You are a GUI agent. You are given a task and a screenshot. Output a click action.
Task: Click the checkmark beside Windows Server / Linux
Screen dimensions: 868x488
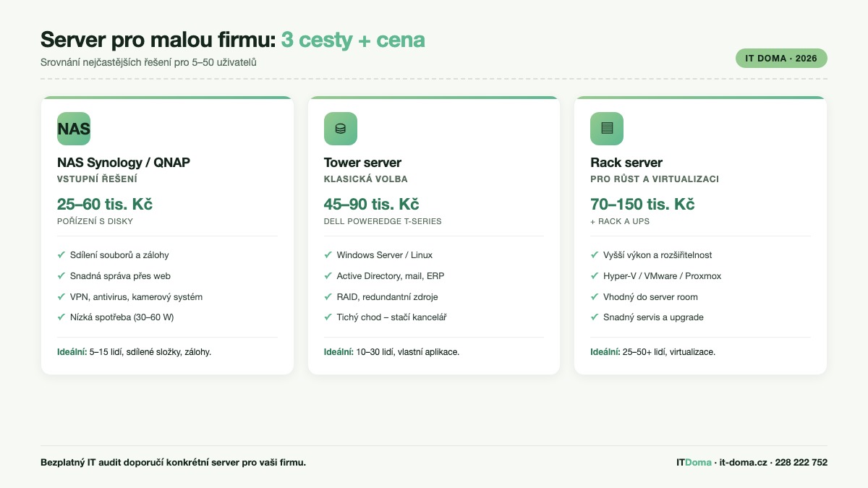328,255
